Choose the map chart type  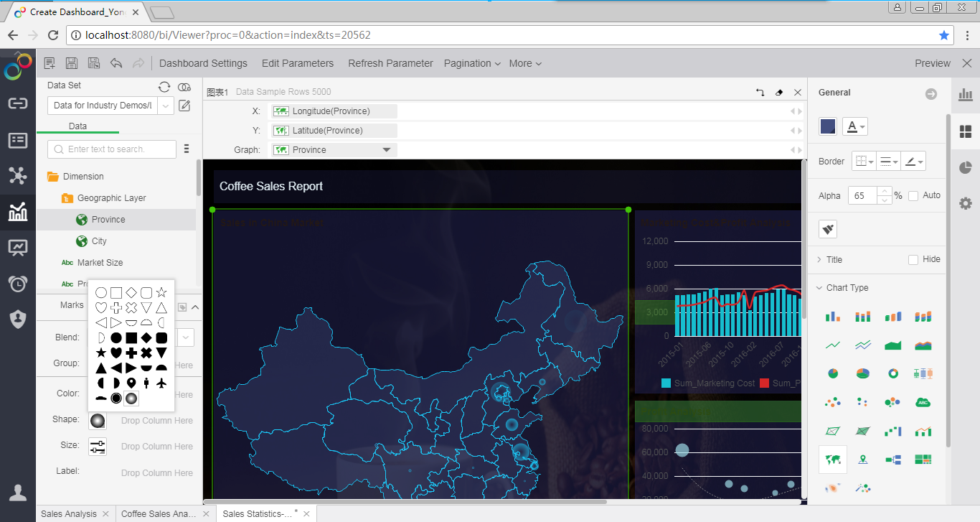pyautogui.click(x=833, y=460)
